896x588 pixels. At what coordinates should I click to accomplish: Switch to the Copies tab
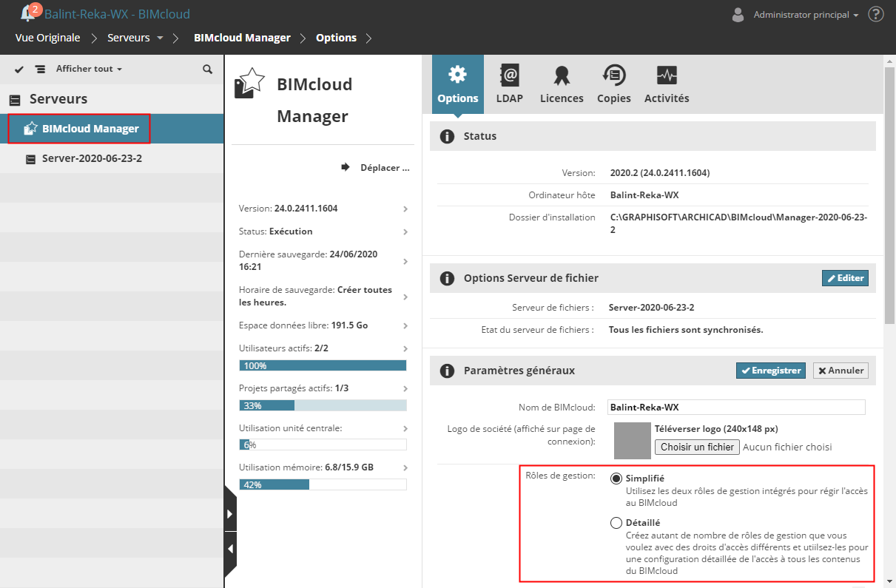[614, 84]
